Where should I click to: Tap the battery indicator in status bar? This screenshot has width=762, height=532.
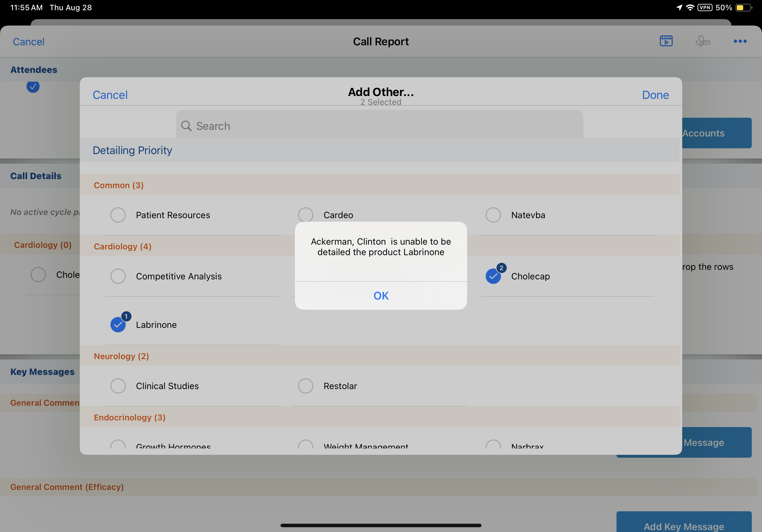pos(743,8)
